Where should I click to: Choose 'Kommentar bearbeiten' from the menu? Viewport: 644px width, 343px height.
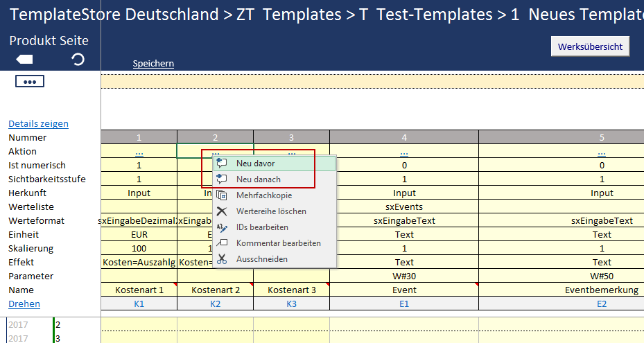point(278,243)
